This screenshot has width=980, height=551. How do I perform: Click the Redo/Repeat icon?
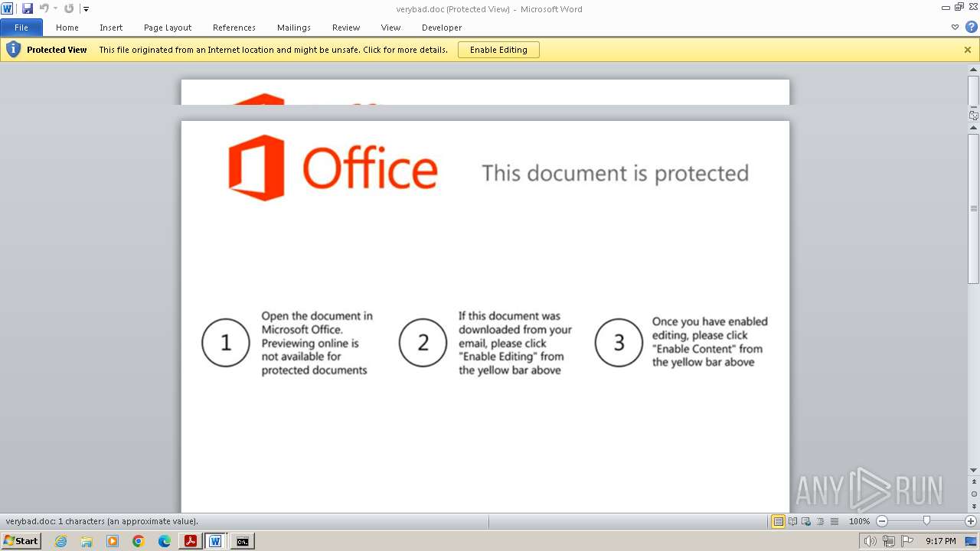click(x=69, y=8)
